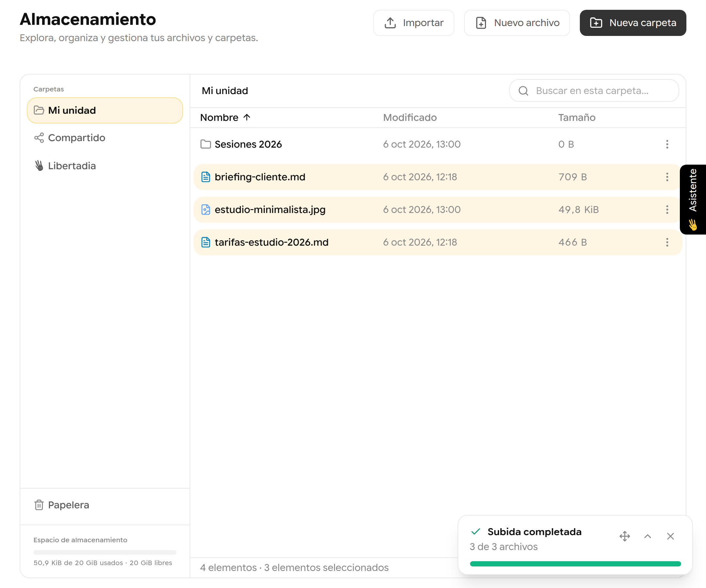
Task: Click the briefing-cliente.md document icon
Action: pyautogui.click(x=205, y=177)
